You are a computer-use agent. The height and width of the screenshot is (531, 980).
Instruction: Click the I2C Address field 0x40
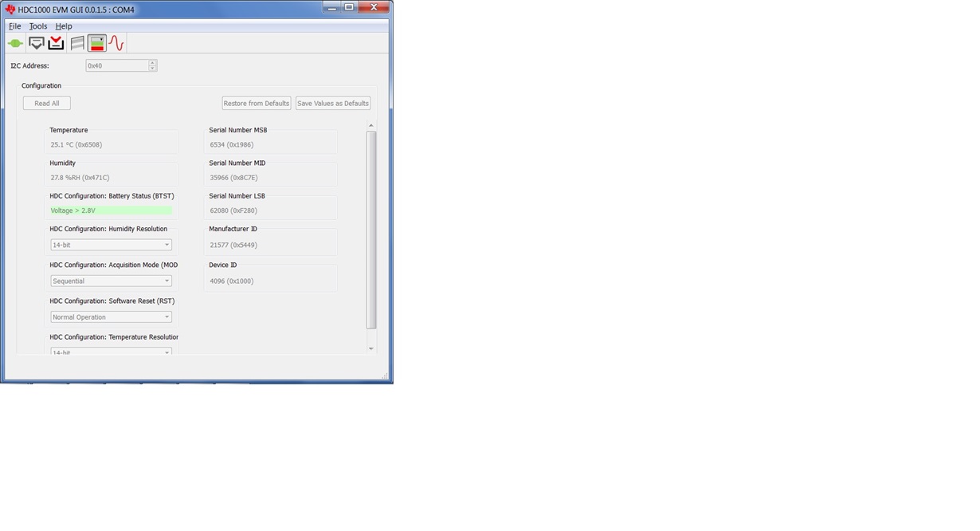point(117,65)
